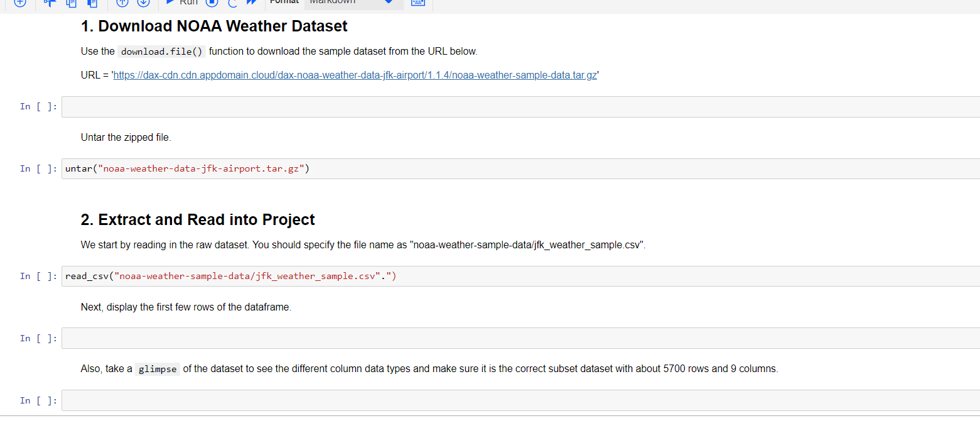
Task: Open the NOAA weather sample data URL link
Action: [355, 75]
